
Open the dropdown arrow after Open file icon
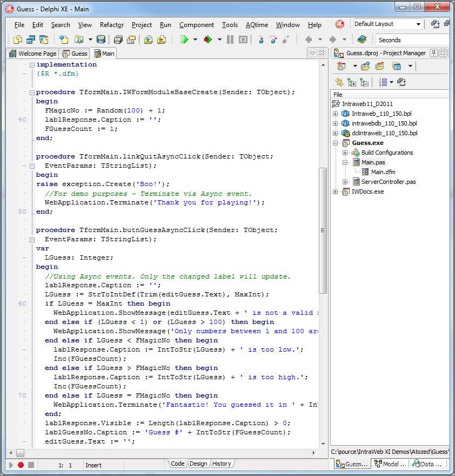point(90,39)
